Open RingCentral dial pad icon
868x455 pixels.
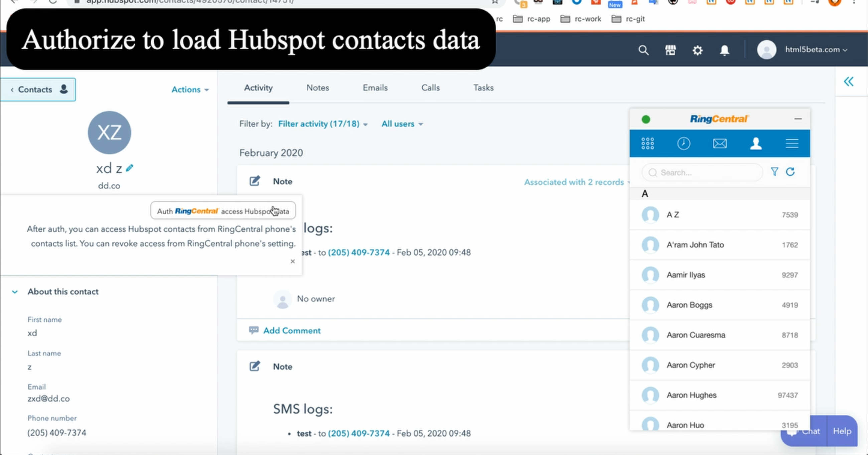coord(647,144)
